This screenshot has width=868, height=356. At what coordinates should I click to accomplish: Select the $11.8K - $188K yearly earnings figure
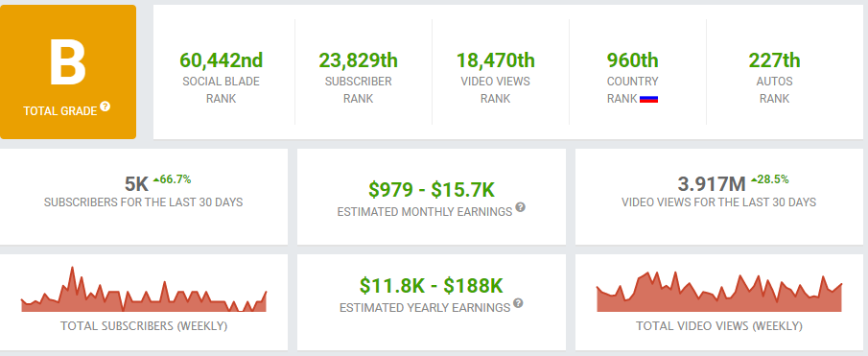pyautogui.click(x=432, y=286)
